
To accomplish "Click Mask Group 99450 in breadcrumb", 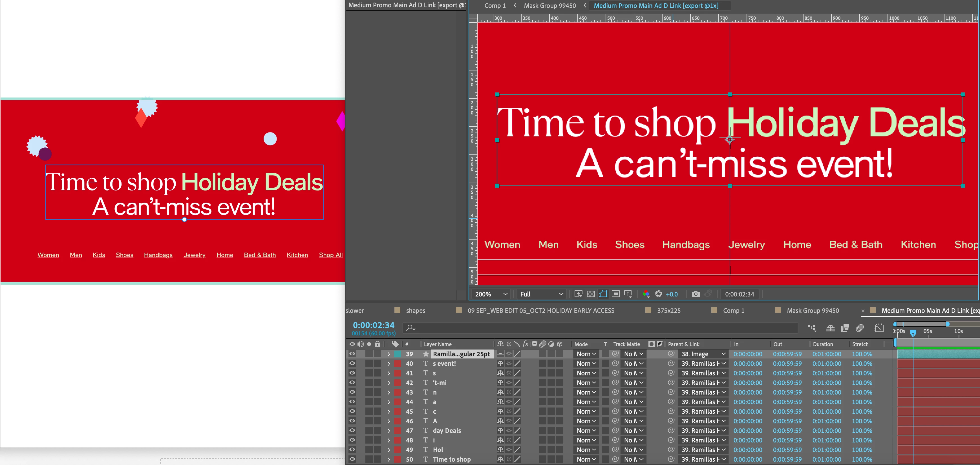I will 549,6.
